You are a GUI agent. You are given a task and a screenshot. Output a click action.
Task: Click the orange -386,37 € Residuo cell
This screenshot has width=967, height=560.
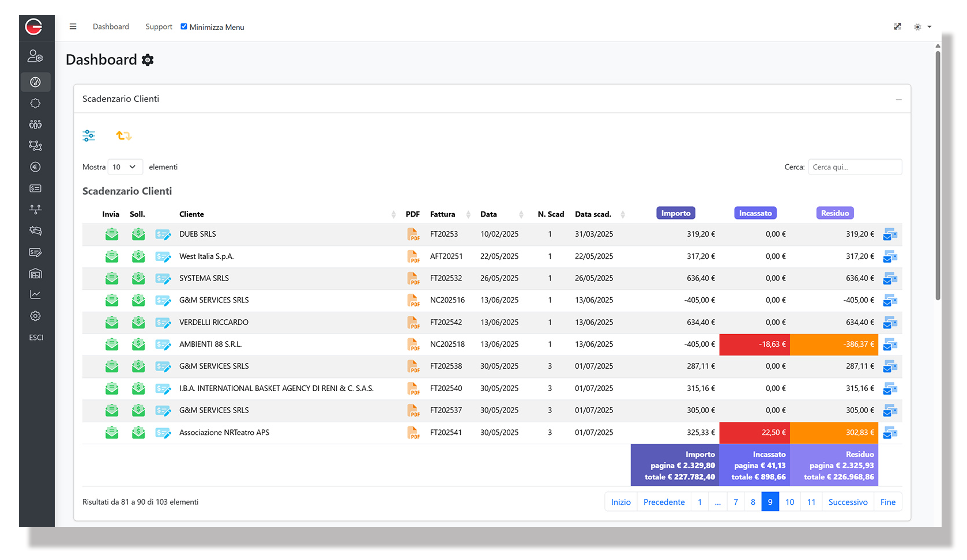click(834, 345)
